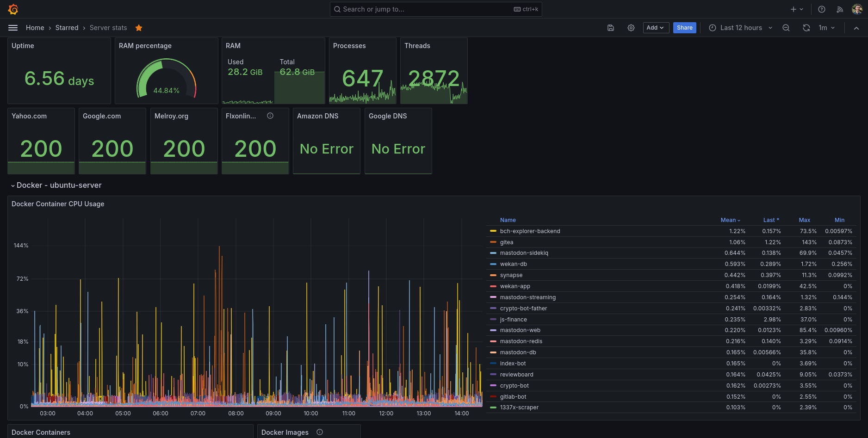The height and width of the screenshot is (438, 868).
Task: Click gitea series color swatch
Action: click(493, 242)
